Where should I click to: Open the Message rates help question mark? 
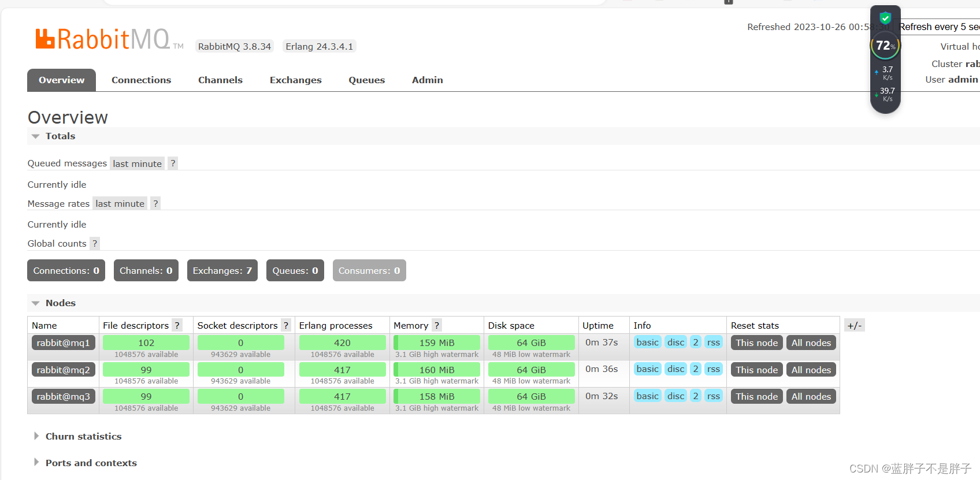coord(155,203)
